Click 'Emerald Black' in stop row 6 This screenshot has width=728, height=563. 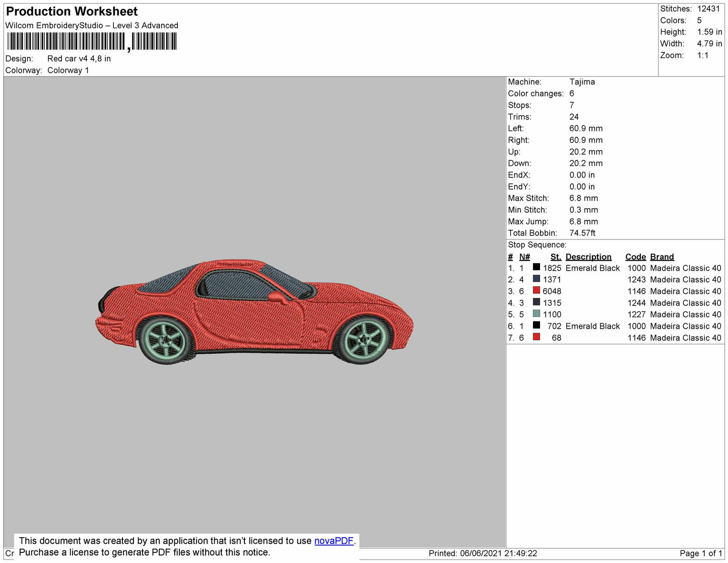click(592, 326)
